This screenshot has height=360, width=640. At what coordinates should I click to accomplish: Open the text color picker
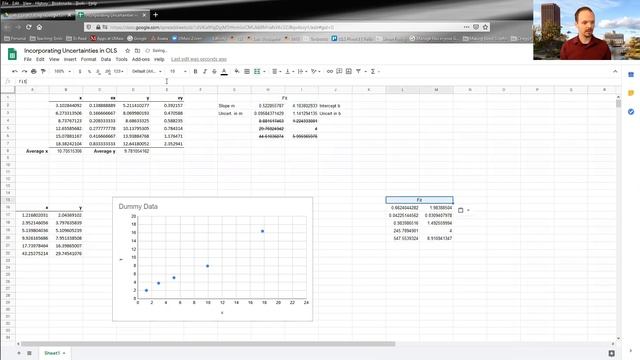[x=224, y=71]
